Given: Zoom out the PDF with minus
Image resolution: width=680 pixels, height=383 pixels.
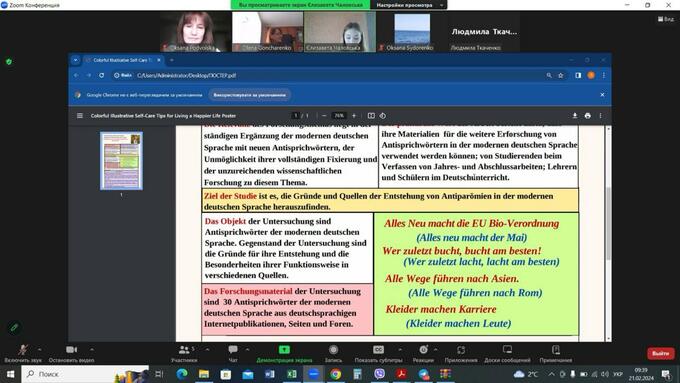Looking at the screenshot, I should (324, 116).
